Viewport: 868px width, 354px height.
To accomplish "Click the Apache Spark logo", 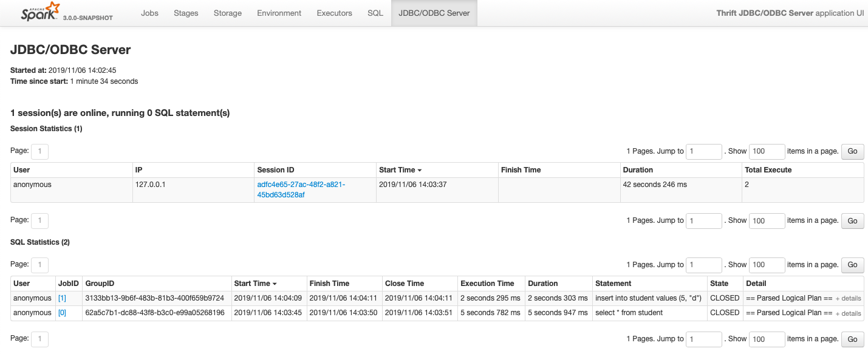I will point(40,13).
